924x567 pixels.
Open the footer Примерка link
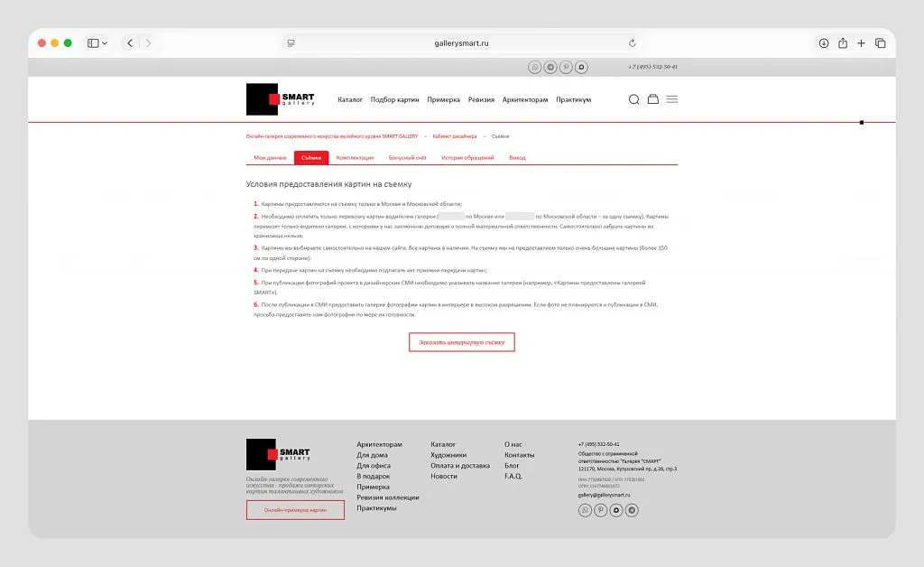[x=373, y=487]
